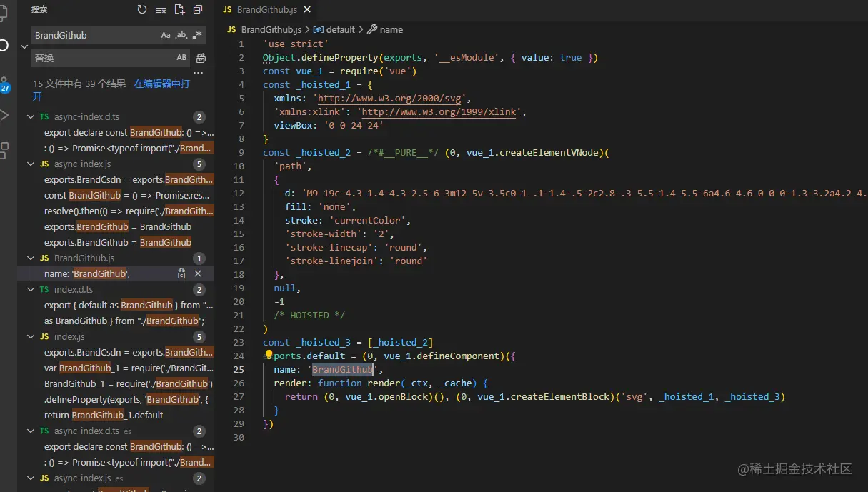
Task: Replace the match in "name: 'BrandGithub'," row
Action: pyautogui.click(x=181, y=273)
